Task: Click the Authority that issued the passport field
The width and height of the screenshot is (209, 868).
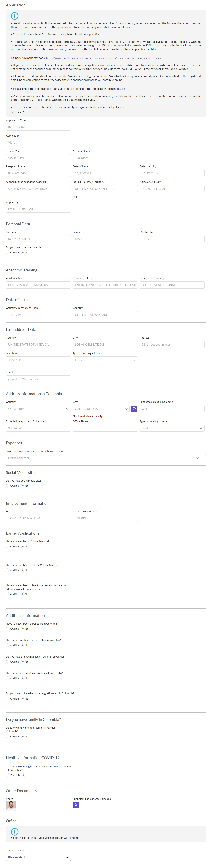Action: click(x=38, y=189)
